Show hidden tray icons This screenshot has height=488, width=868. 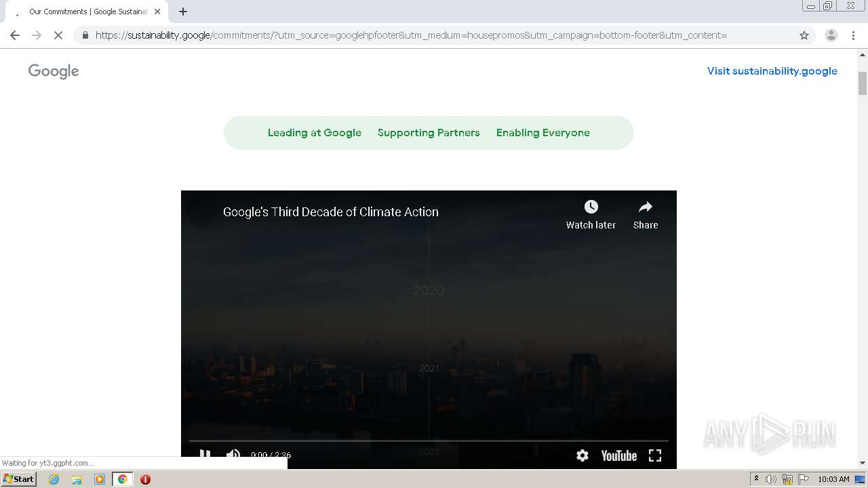(x=757, y=479)
